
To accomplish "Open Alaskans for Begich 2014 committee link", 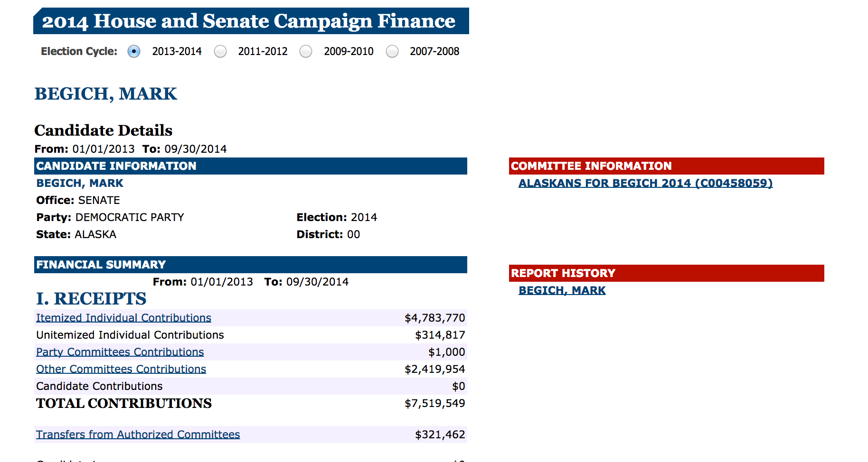I will (x=645, y=183).
